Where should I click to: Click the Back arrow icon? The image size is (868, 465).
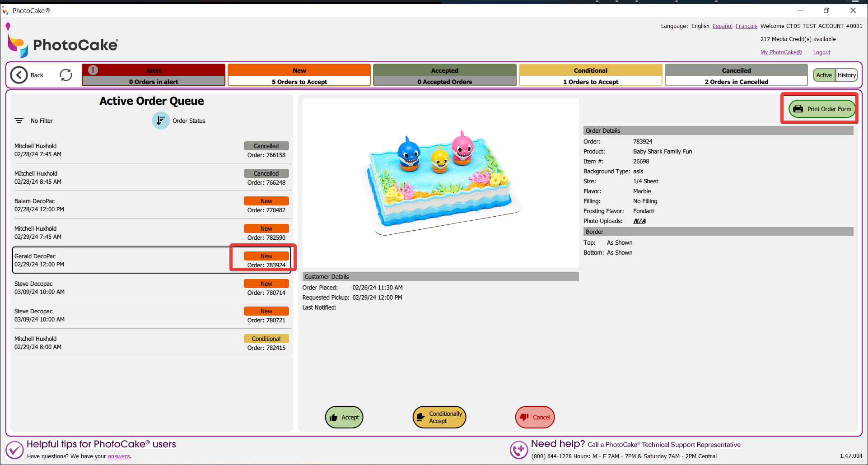pyautogui.click(x=19, y=75)
